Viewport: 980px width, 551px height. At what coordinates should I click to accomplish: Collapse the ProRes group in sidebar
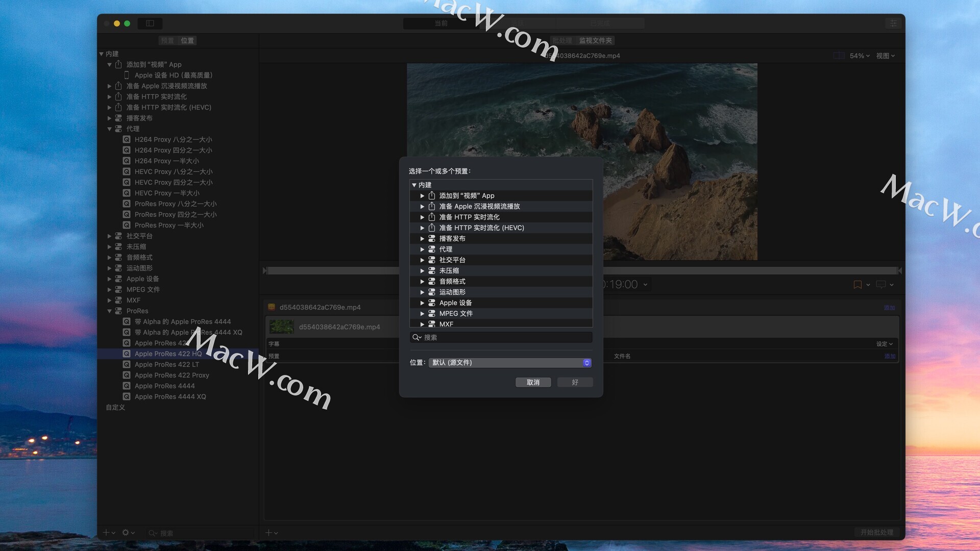[109, 311]
